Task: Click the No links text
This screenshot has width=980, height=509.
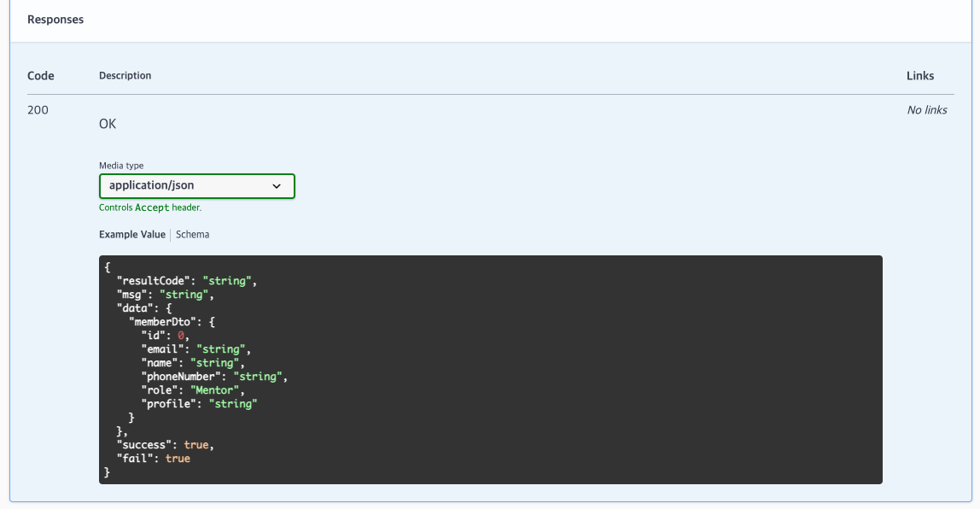Action: coord(927,110)
